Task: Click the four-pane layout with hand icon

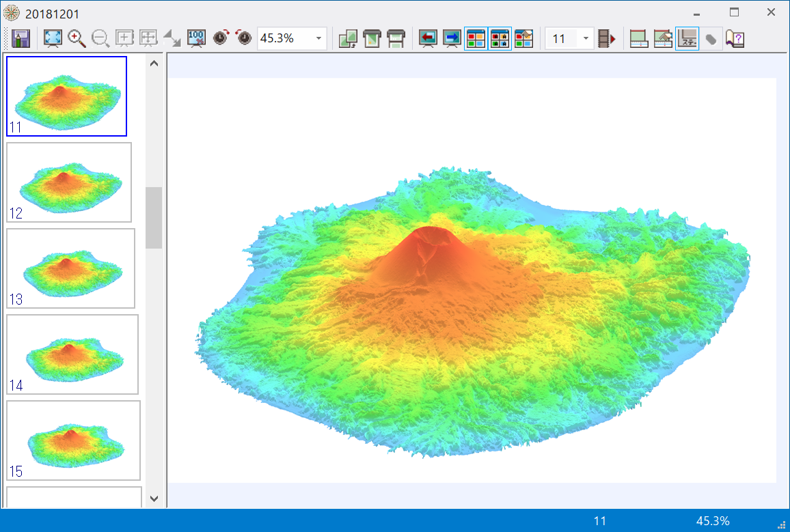Action: 524,39
